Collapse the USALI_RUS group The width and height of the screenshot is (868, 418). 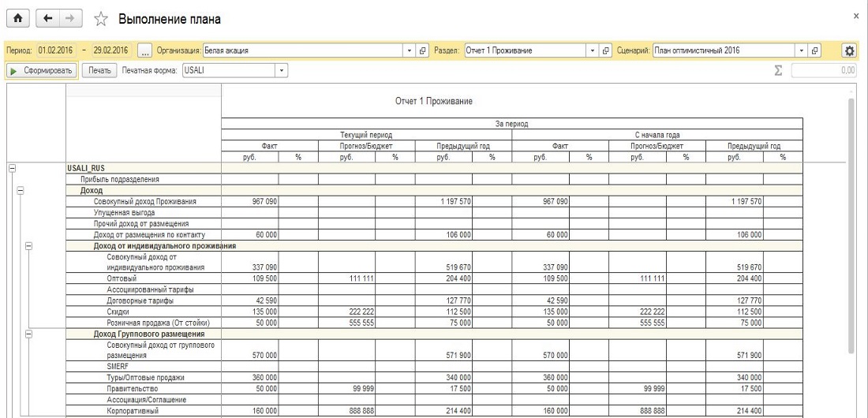tap(11, 168)
